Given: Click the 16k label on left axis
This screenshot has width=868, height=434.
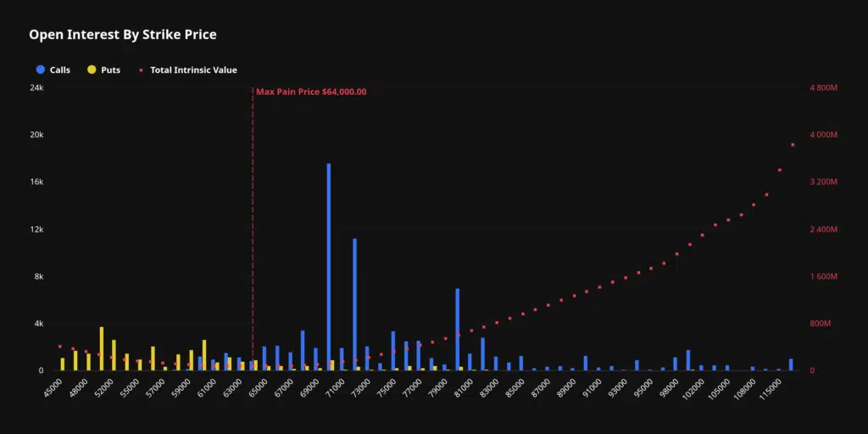Looking at the screenshot, I should tap(36, 181).
